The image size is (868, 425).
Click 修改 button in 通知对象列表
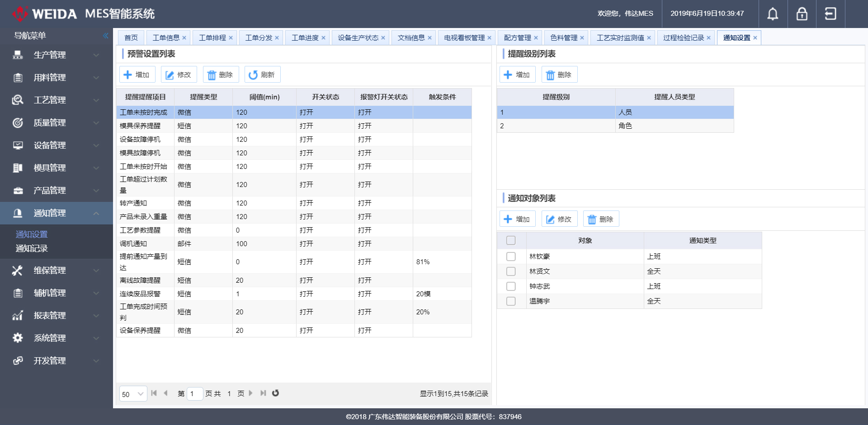[559, 219]
